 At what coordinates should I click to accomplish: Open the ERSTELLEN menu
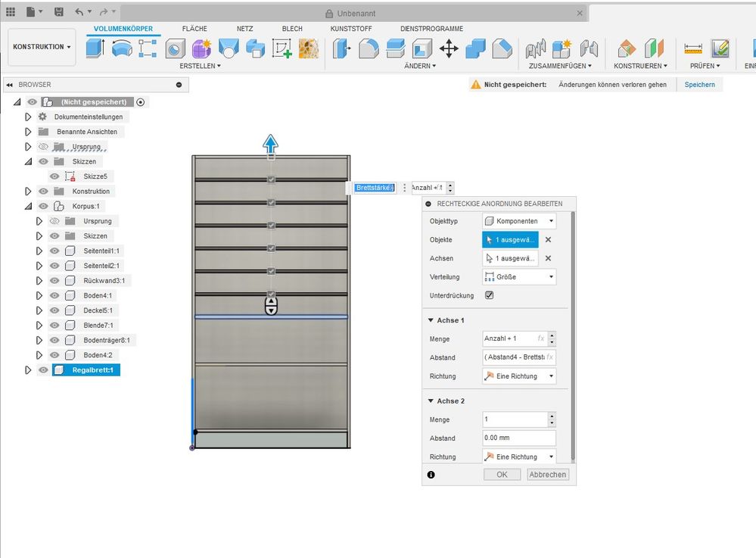[200, 66]
